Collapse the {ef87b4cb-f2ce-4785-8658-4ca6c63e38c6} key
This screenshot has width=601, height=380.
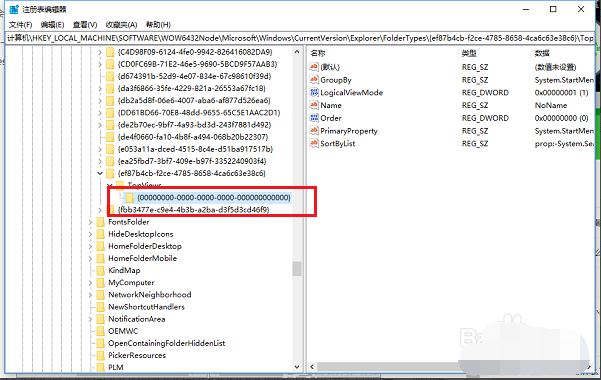pos(100,173)
